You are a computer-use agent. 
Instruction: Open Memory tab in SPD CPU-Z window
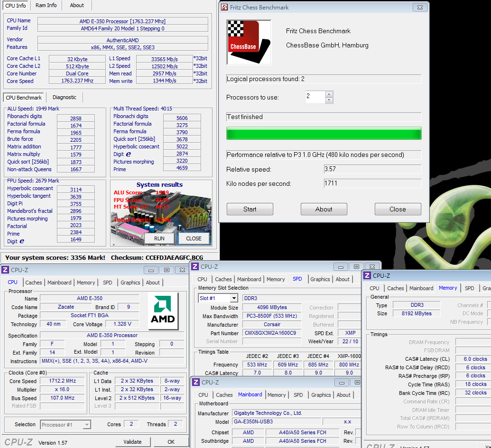tap(276, 279)
